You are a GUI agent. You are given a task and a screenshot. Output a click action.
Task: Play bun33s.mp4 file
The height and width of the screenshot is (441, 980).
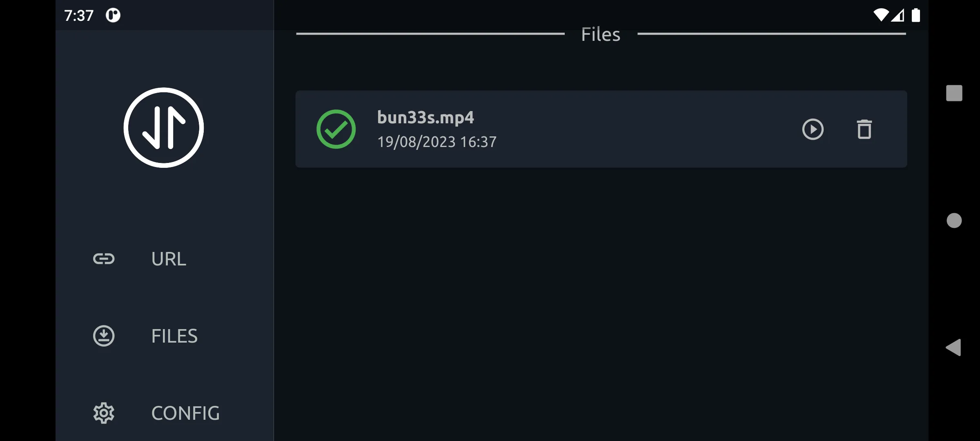(813, 129)
